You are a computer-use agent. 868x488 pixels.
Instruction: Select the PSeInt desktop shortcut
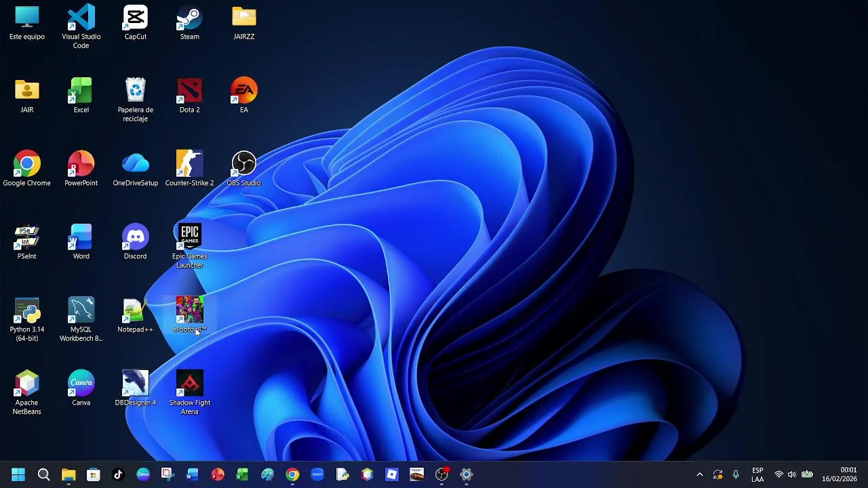27,243
